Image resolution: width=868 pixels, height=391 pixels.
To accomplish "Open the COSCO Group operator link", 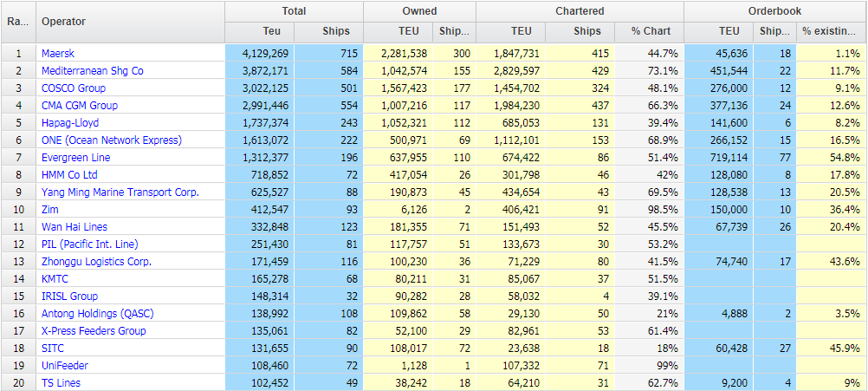I will (x=74, y=88).
